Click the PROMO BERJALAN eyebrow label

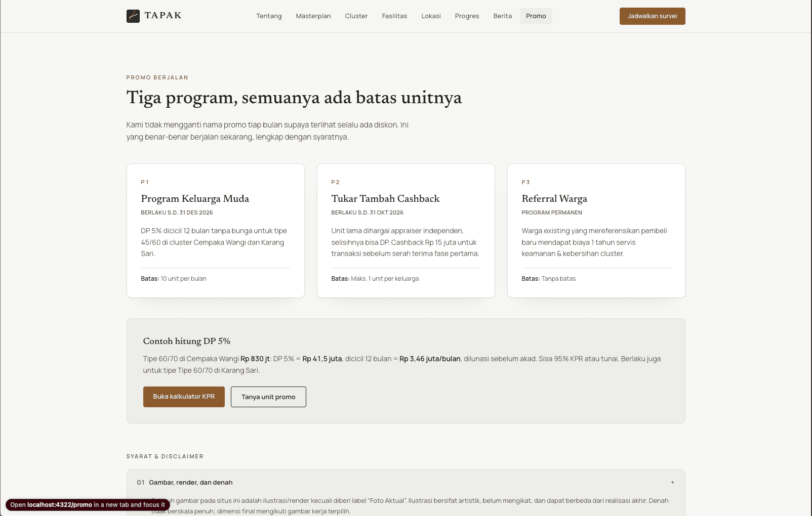click(x=157, y=77)
